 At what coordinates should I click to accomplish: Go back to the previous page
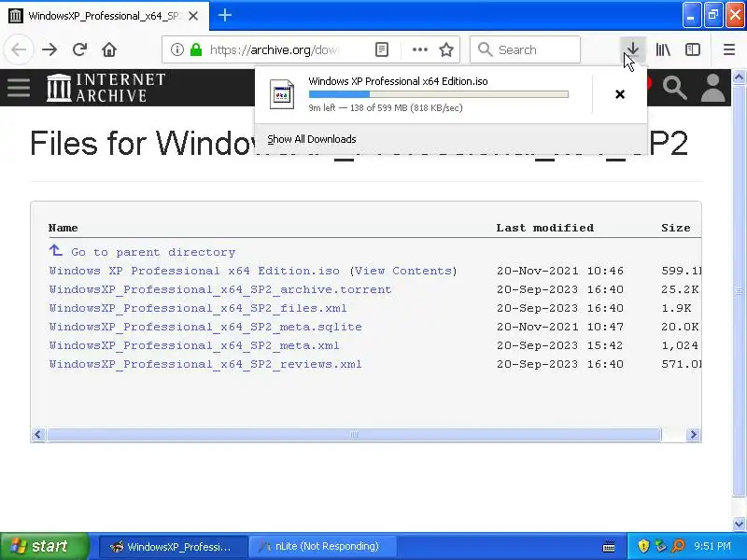click(x=19, y=49)
